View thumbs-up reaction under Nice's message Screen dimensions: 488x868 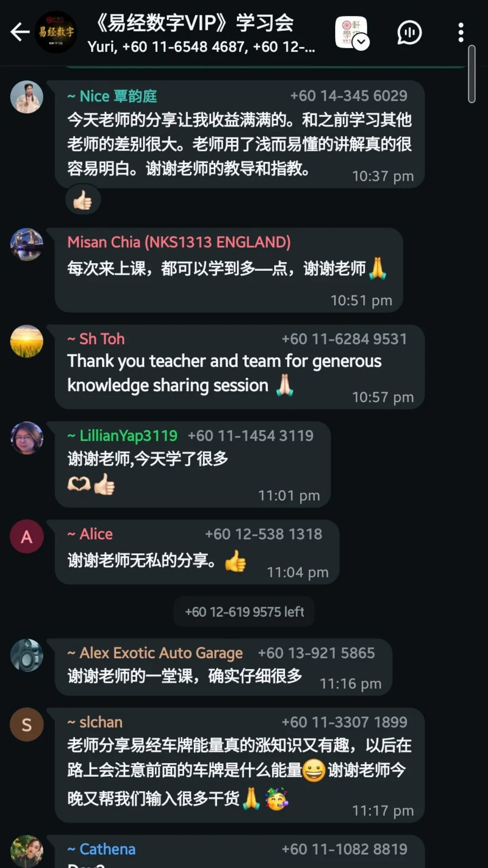(x=83, y=200)
